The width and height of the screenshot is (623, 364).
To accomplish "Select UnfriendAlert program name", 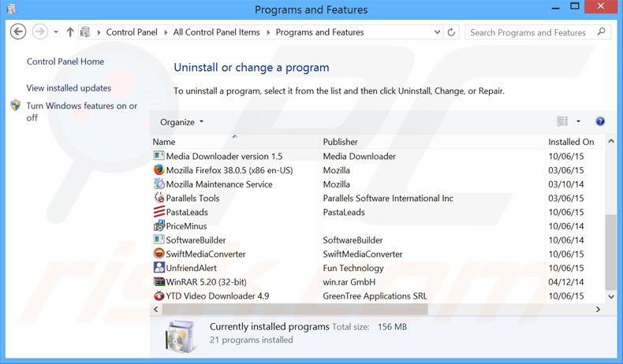I will tap(191, 268).
